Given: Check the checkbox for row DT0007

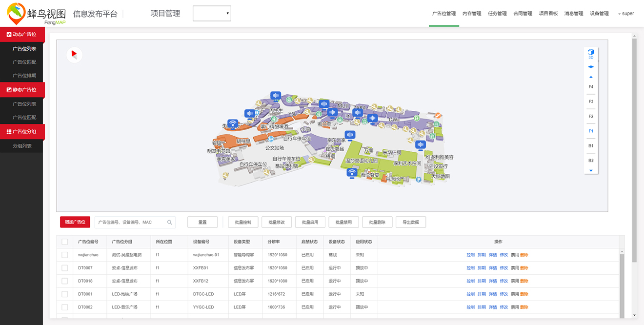Looking at the screenshot, I should coord(65,268).
